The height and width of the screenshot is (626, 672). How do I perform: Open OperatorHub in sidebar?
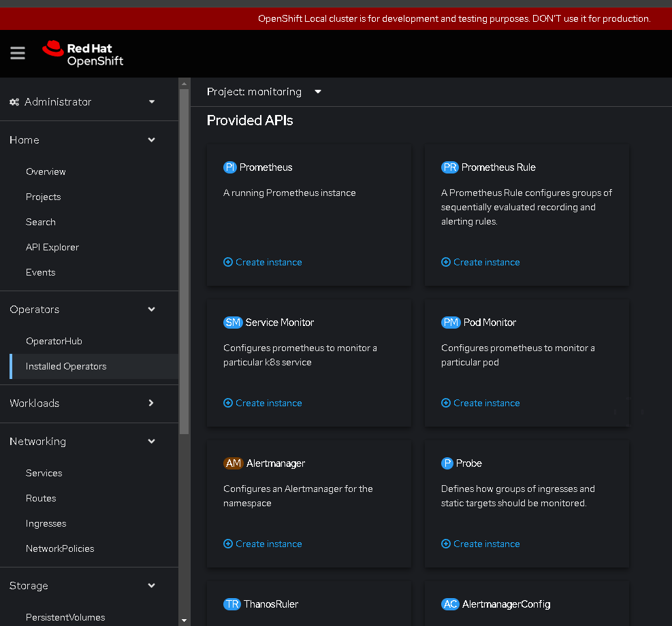click(54, 342)
